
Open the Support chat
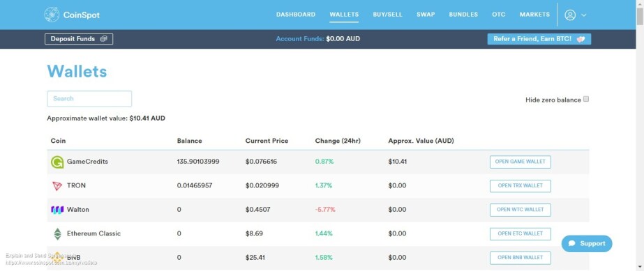[587, 244]
